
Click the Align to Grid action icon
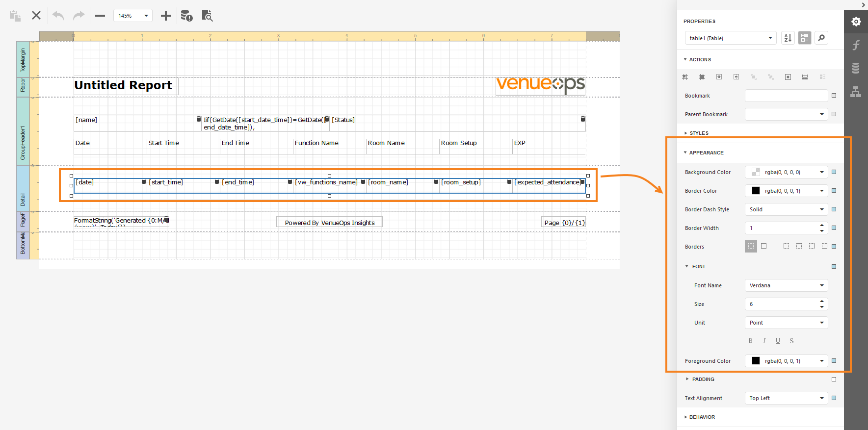(x=685, y=77)
